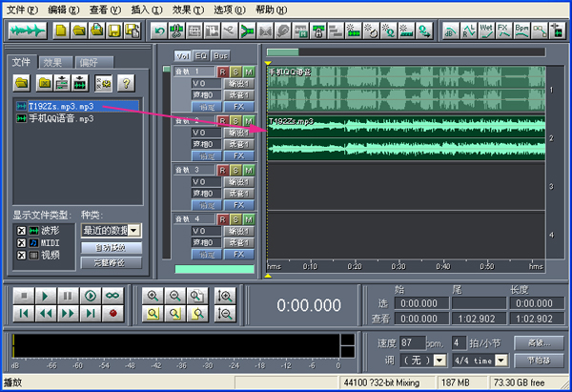This screenshot has height=392, width=572.
Task: Open the 调 (无) key dropdown
Action: (440, 361)
